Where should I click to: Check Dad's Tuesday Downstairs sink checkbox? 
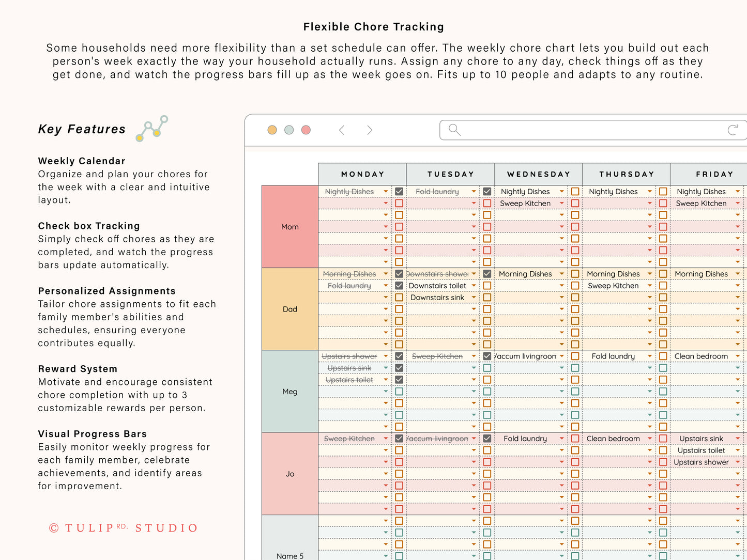click(x=487, y=298)
